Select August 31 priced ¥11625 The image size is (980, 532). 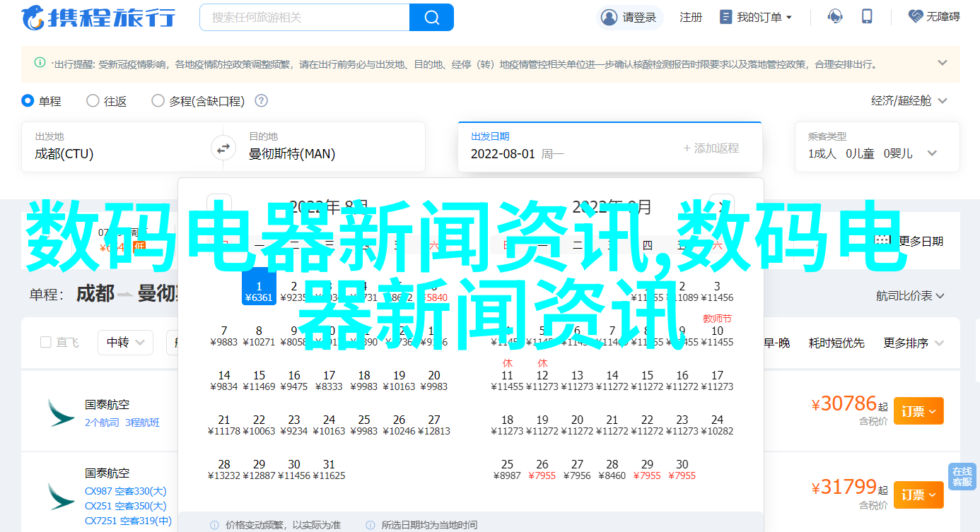(x=329, y=469)
